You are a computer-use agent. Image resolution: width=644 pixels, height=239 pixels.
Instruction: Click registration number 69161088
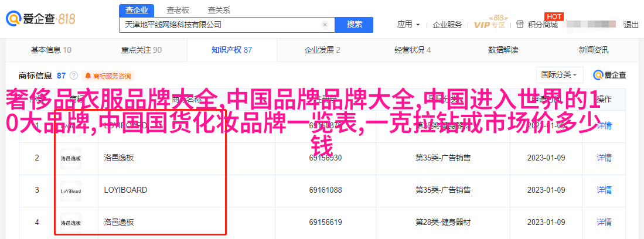click(326, 190)
